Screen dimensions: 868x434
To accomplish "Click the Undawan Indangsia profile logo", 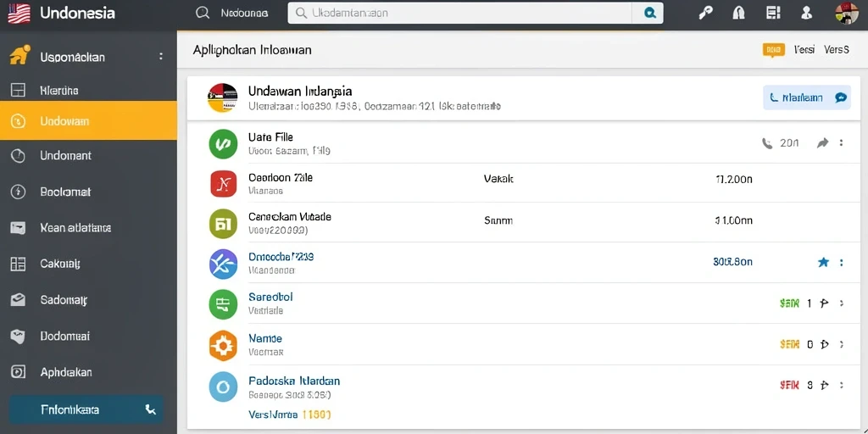I will coord(223,97).
